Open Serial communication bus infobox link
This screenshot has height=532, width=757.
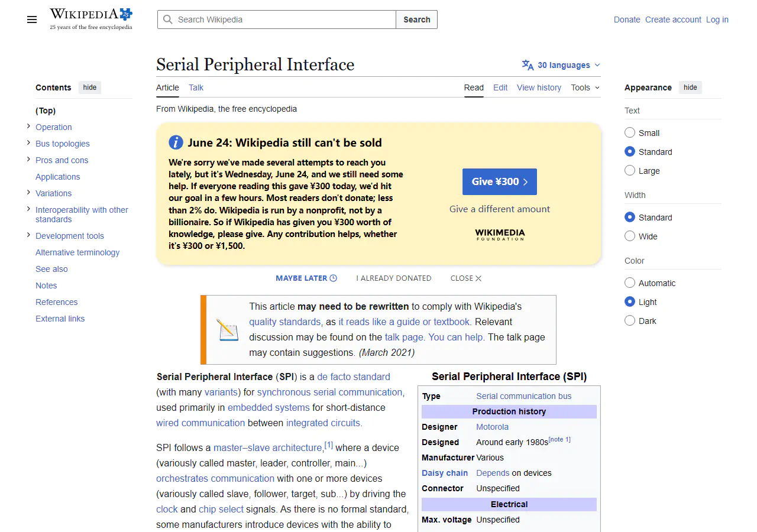[x=524, y=396]
